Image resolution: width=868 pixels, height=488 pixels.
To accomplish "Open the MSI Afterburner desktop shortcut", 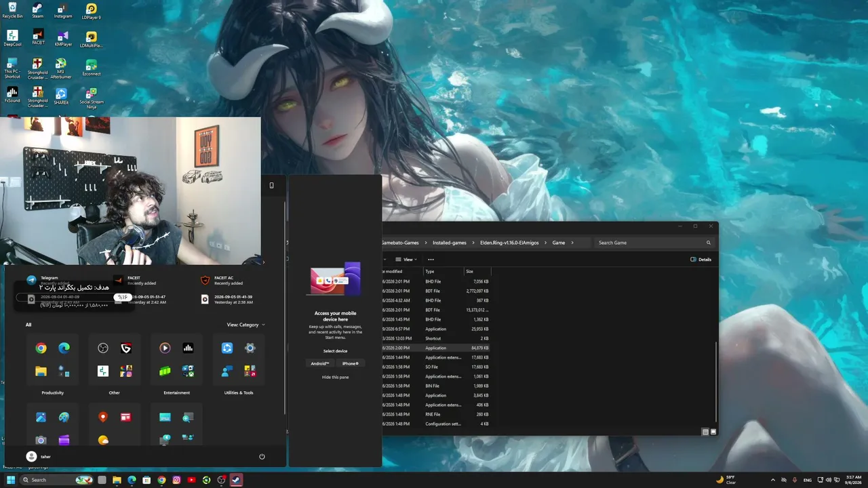I will point(60,68).
